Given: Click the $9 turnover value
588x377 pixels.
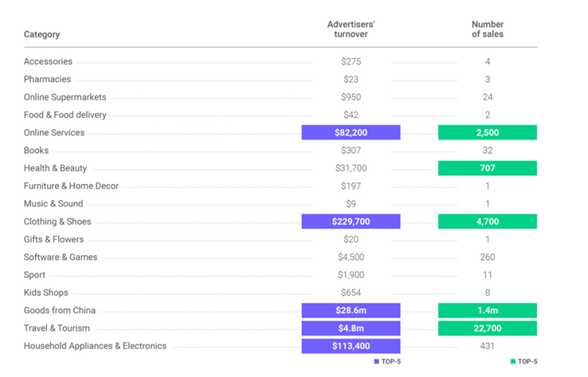Looking at the screenshot, I should (351, 204).
